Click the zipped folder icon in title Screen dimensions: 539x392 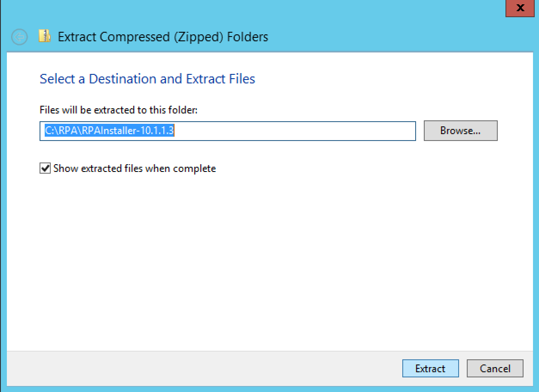click(45, 36)
